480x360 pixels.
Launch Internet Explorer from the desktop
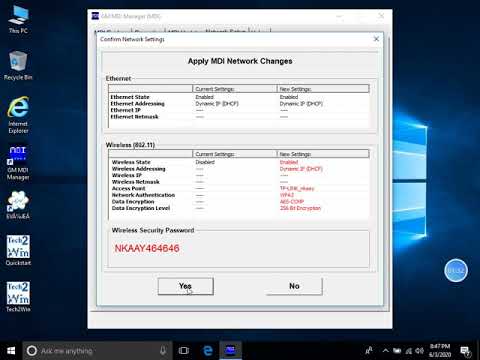pyautogui.click(x=18, y=115)
